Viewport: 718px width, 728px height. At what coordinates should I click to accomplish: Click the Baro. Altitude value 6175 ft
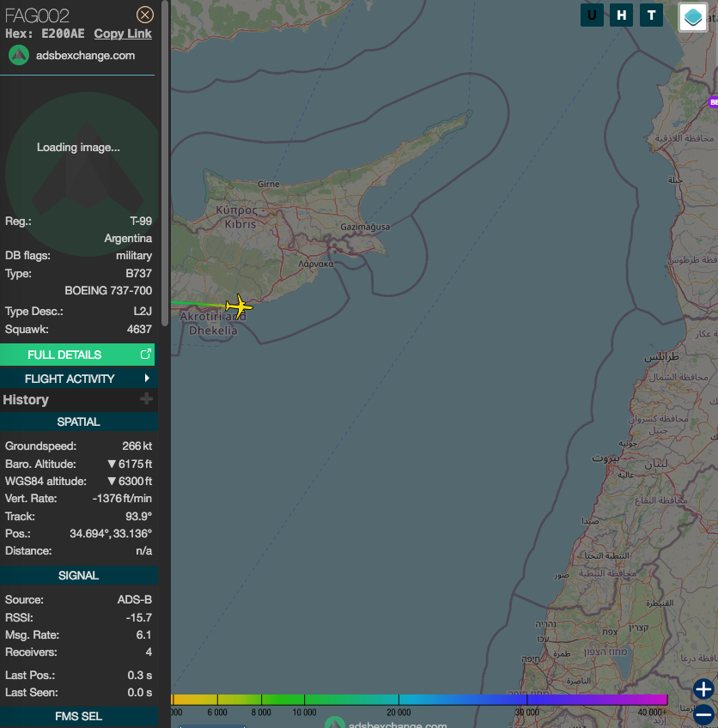click(130, 464)
